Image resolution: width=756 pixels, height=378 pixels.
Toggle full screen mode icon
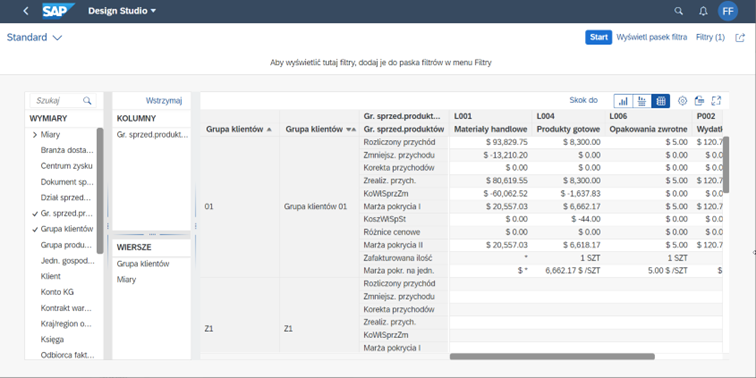click(x=716, y=101)
